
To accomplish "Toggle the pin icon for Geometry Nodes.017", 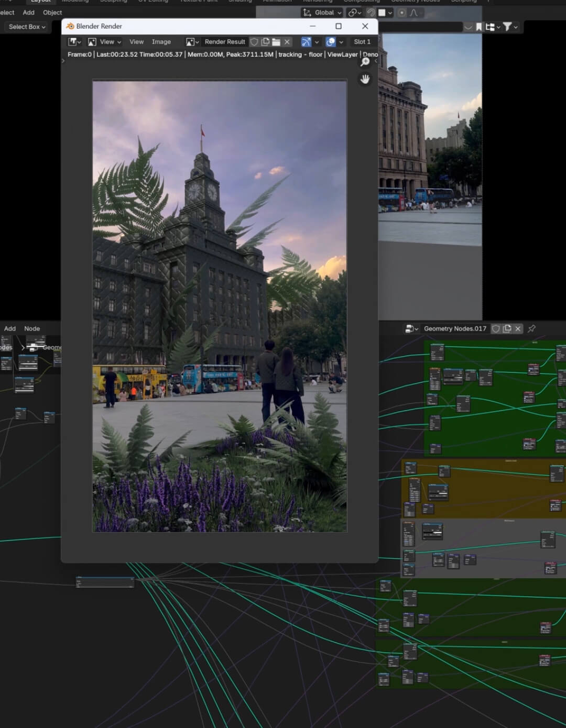I will pyautogui.click(x=531, y=328).
